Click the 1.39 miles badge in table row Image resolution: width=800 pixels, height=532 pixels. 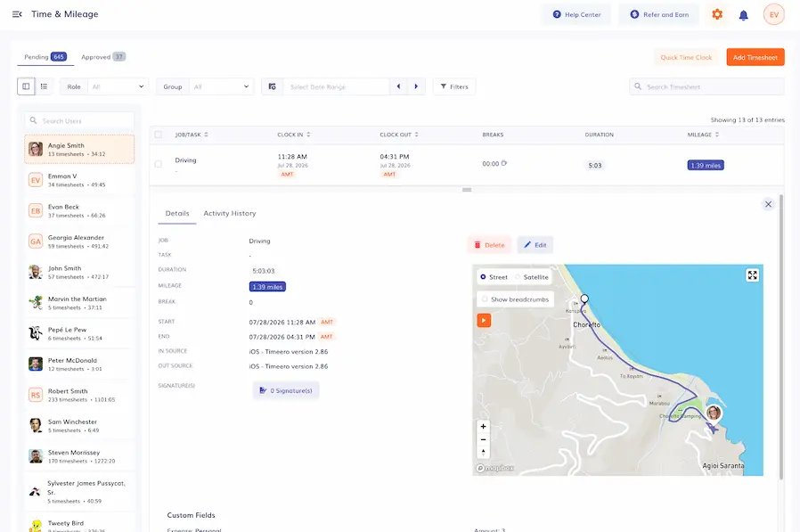[705, 166]
